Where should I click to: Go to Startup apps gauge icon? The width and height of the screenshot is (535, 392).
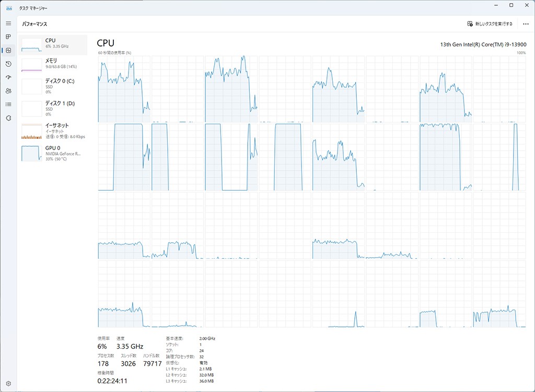[x=8, y=77]
